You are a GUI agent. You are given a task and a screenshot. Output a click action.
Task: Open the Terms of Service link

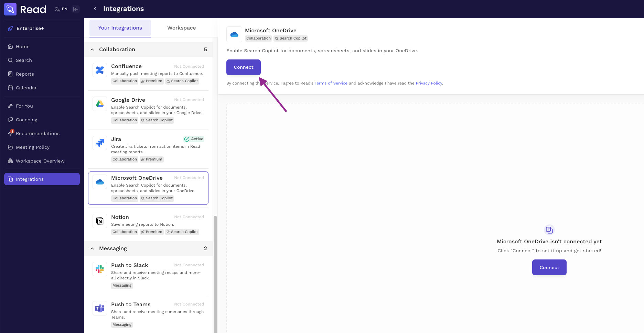pos(331,83)
